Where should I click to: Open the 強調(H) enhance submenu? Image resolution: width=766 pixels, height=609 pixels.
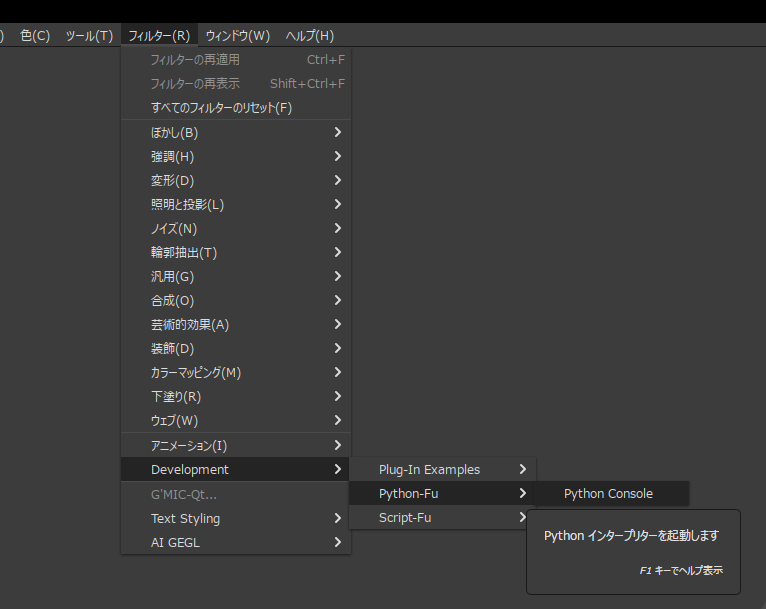point(235,156)
